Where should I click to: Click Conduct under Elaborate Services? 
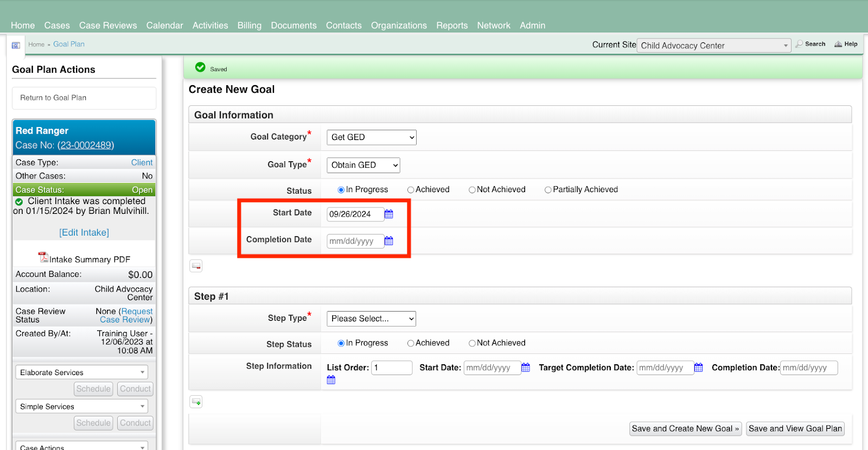[x=136, y=389]
